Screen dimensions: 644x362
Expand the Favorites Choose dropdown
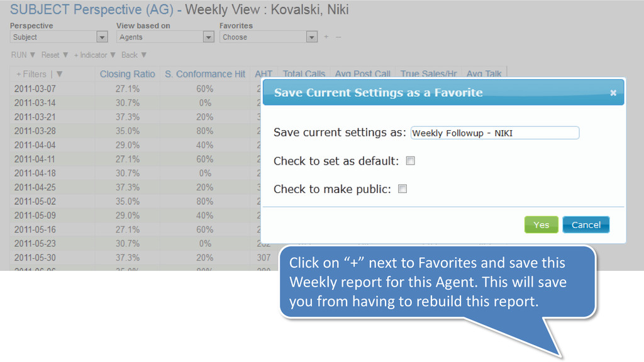click(312, 37)
